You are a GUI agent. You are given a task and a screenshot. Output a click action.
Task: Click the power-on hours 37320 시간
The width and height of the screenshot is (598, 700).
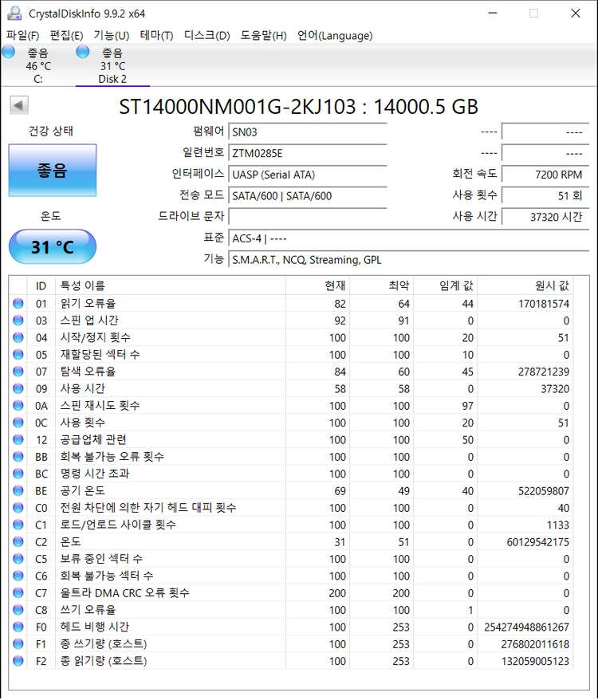coord(545,217)
